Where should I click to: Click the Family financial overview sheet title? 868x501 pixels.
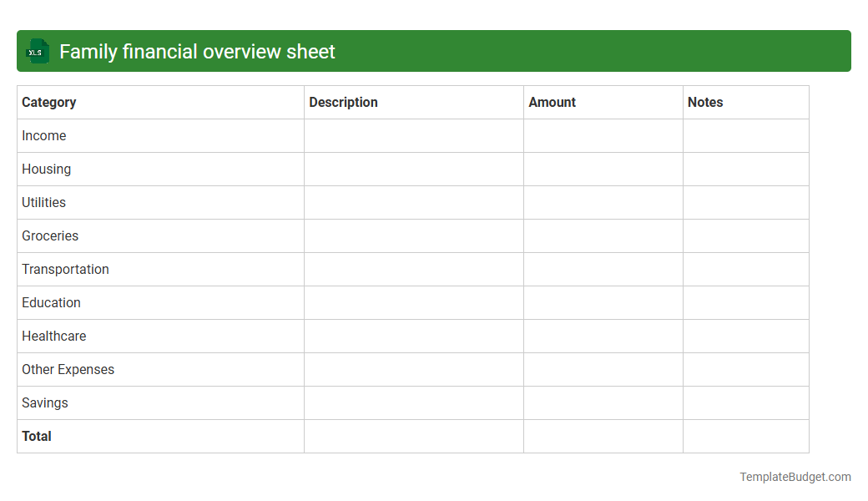(196, 51)
